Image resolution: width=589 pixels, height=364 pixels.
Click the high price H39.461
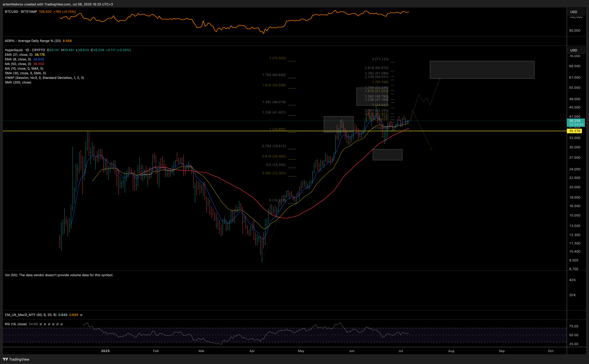tap(68, 50)
